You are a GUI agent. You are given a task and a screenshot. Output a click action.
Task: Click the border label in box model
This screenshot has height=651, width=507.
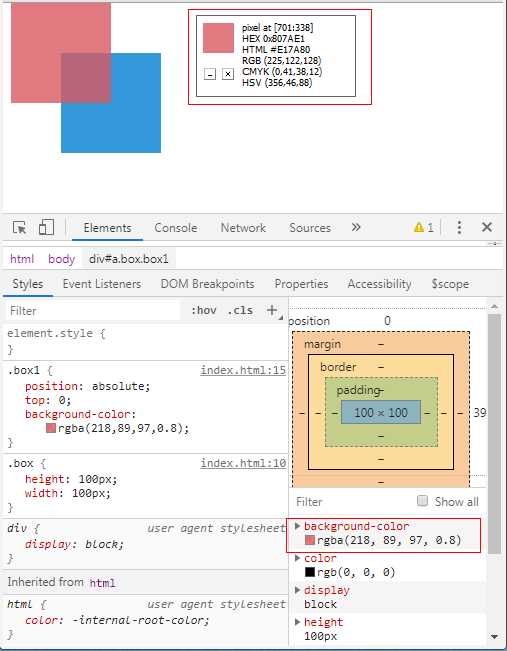coord(338,367)
